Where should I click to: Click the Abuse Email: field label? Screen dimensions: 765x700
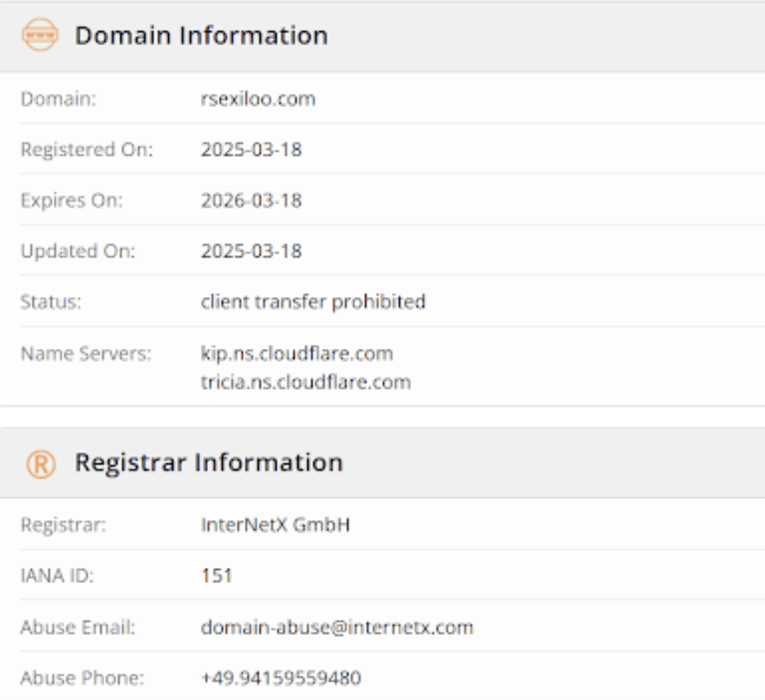point(78,627)
